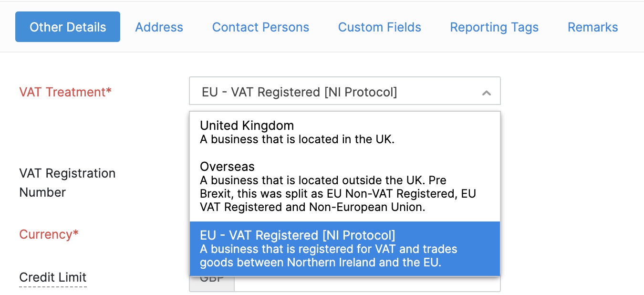Screen dimensions: 644x295
Task: Select the Other Details tab
Action: 67,27
